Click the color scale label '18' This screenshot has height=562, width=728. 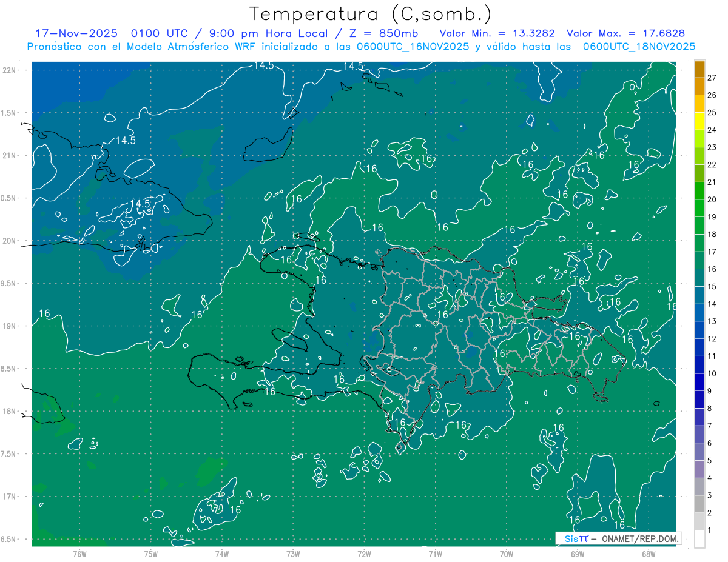[712, 234]
